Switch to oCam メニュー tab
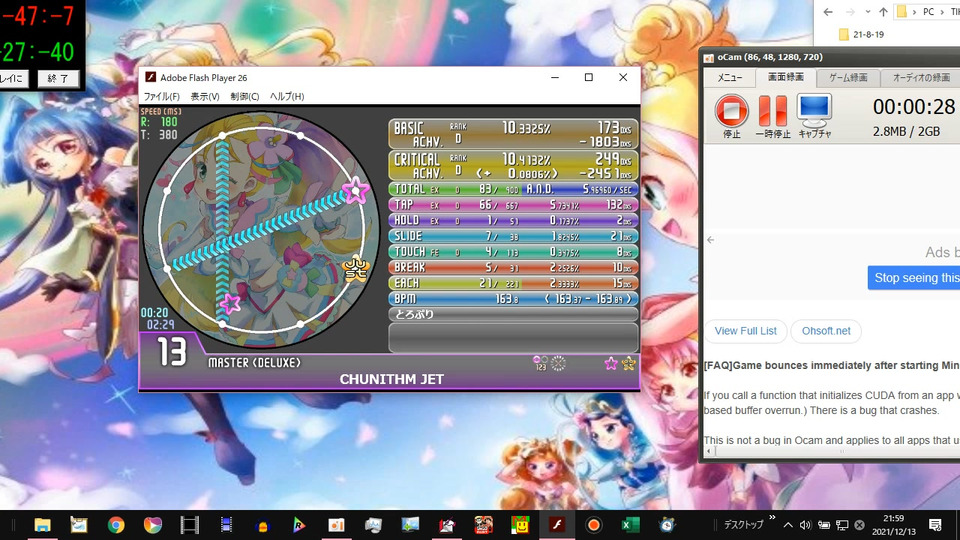 point(729,77)
